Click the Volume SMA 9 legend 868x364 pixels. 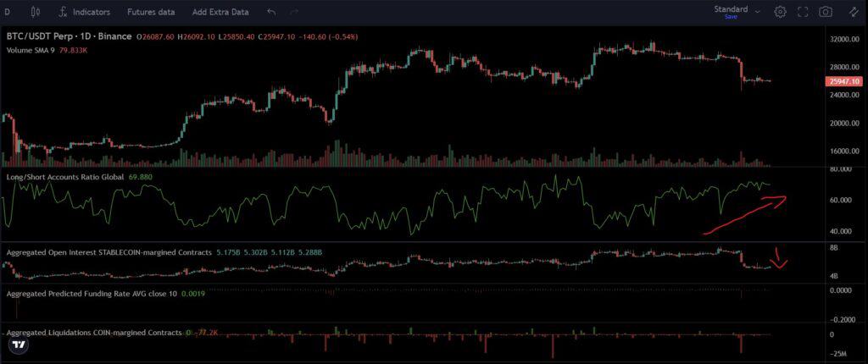point(31,50)
